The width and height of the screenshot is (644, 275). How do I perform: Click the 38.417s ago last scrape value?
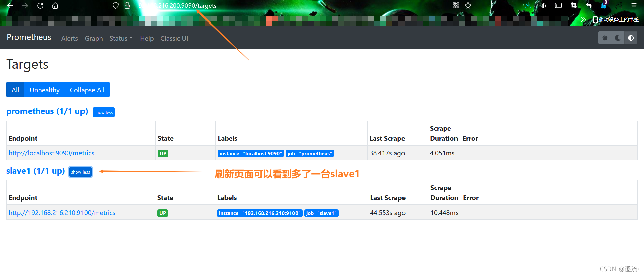click(387, 153)
